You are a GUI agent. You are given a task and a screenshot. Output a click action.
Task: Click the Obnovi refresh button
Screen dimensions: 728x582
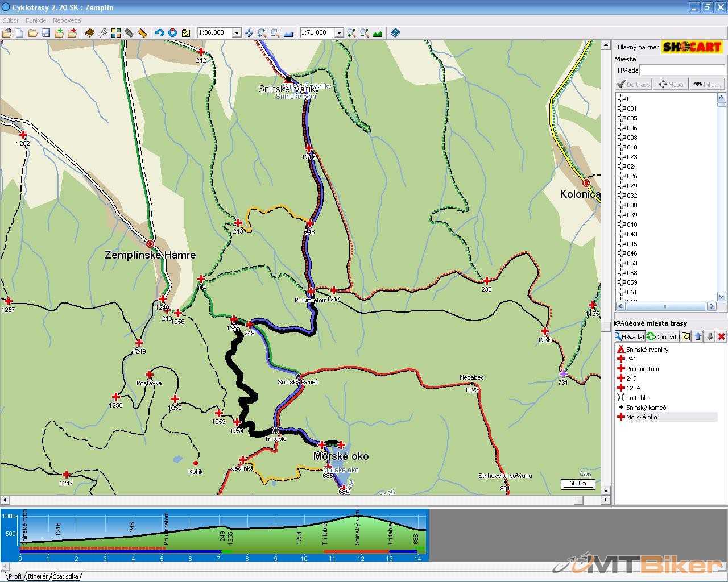coord(662,336)
